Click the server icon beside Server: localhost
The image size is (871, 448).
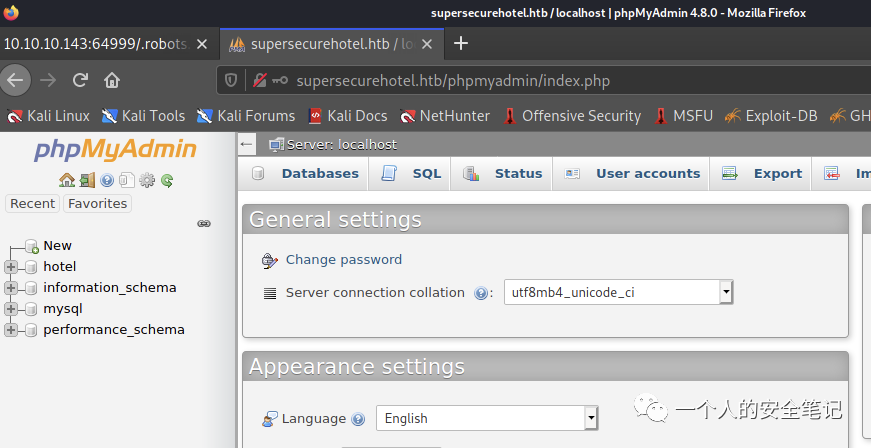pyautogui.click(x=276, y=145)
